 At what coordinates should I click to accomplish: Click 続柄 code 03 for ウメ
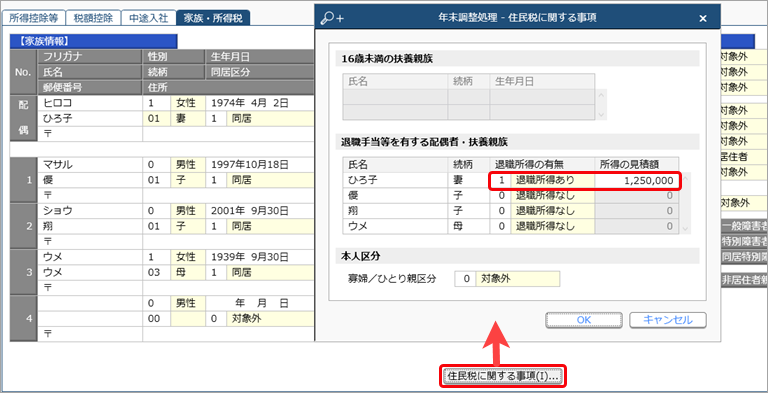pyautogui.click(x=156, y=272)
